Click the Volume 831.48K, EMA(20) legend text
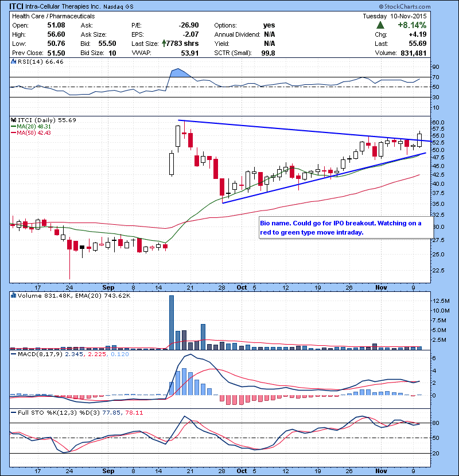The width and height of the screenshot is (459, 476). point(74,295)
